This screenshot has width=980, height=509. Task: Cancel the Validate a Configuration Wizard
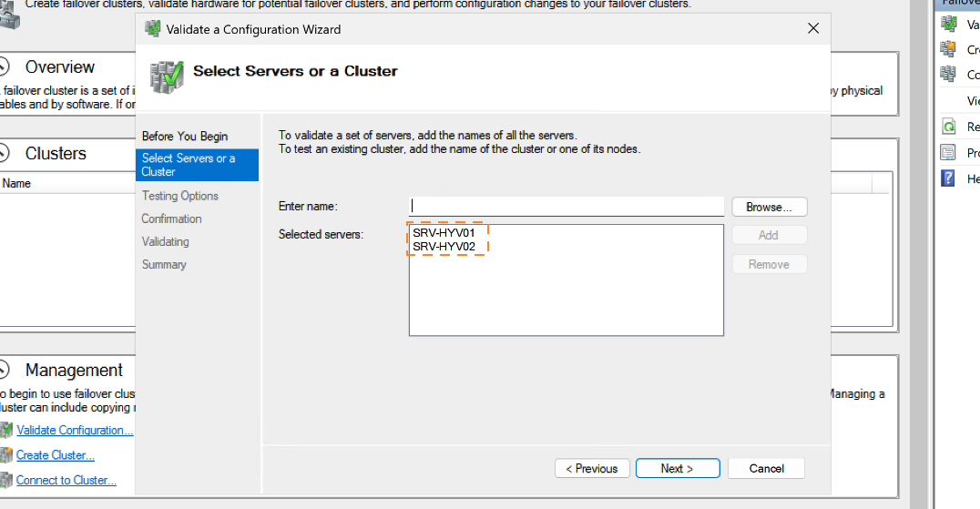(766, 468)
